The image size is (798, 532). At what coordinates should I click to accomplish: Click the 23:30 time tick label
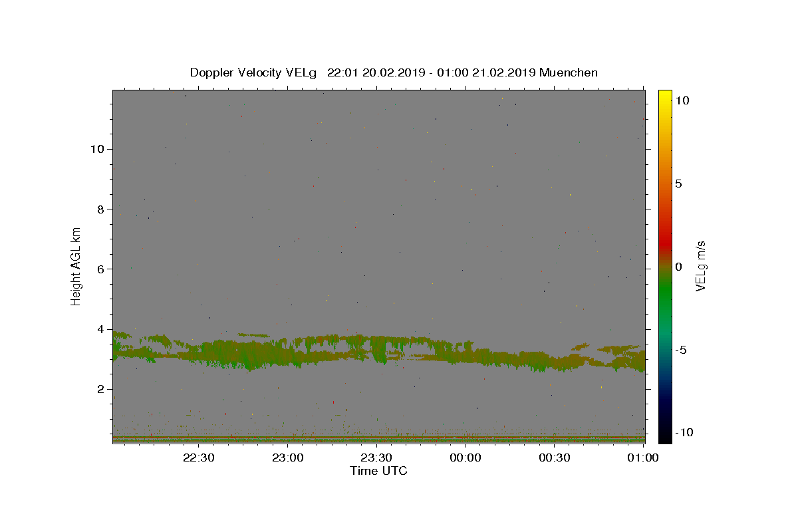[376, 458]
